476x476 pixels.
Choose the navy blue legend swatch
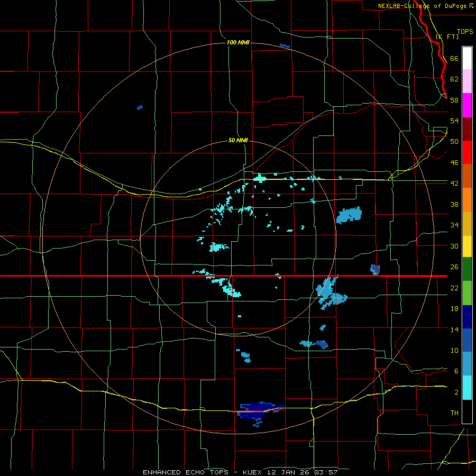pos(467,317)
